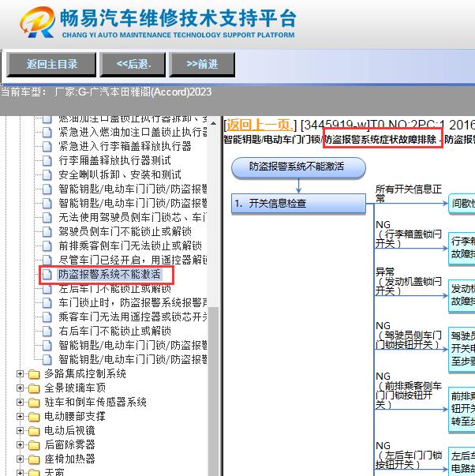This screenshot has width=475, height=476.
Task: Select 安全喇叭拆卸、安装和测试 in tree
Action: (x=120, y=175)
